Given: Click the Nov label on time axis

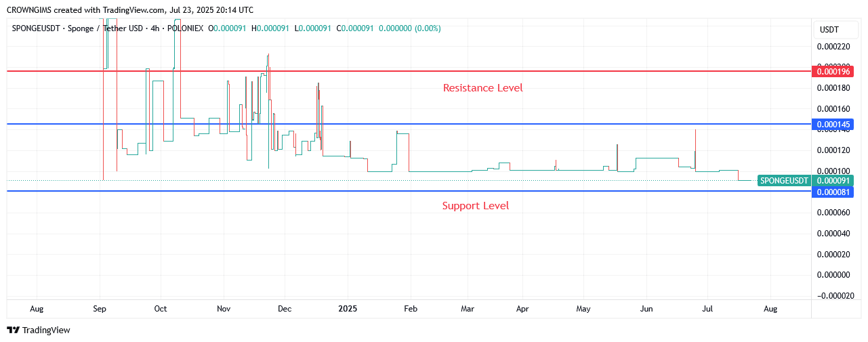Looking at the screenshot, I should click(224, 309).
